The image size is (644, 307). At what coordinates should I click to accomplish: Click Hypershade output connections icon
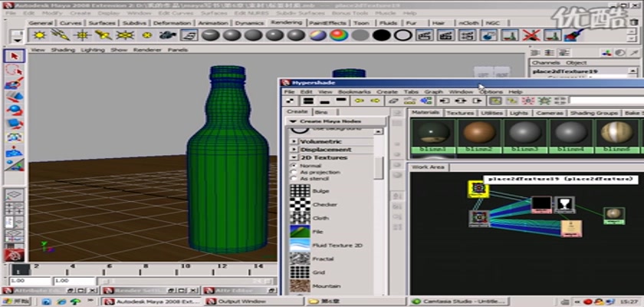(477, 101)
